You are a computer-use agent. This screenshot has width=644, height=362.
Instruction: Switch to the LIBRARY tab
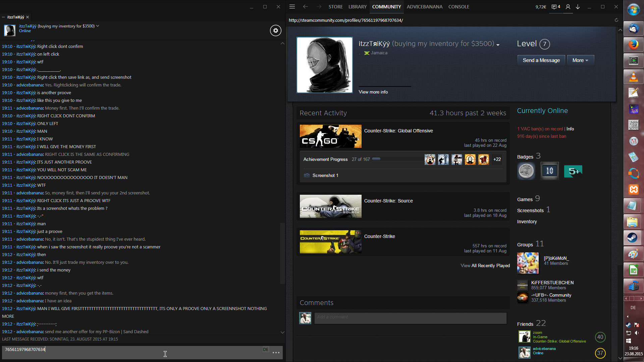pyautogui.click(x=357, y=7)
